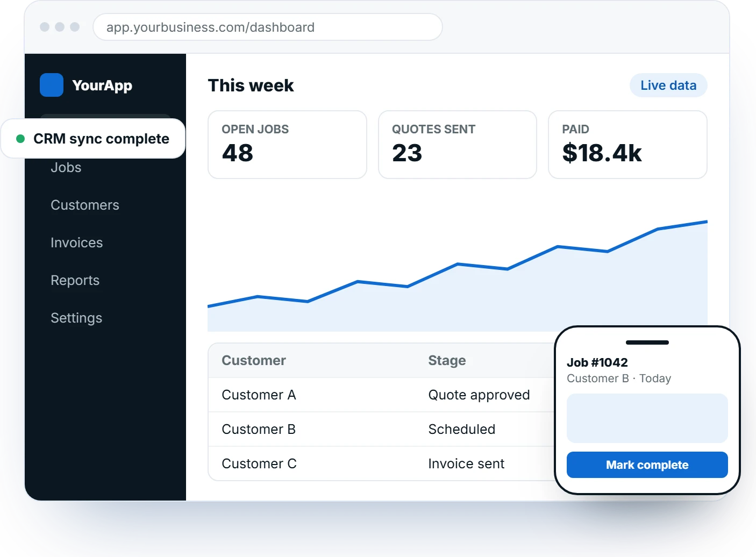
Task: Click the Live data badge
Action: point(668,85)
